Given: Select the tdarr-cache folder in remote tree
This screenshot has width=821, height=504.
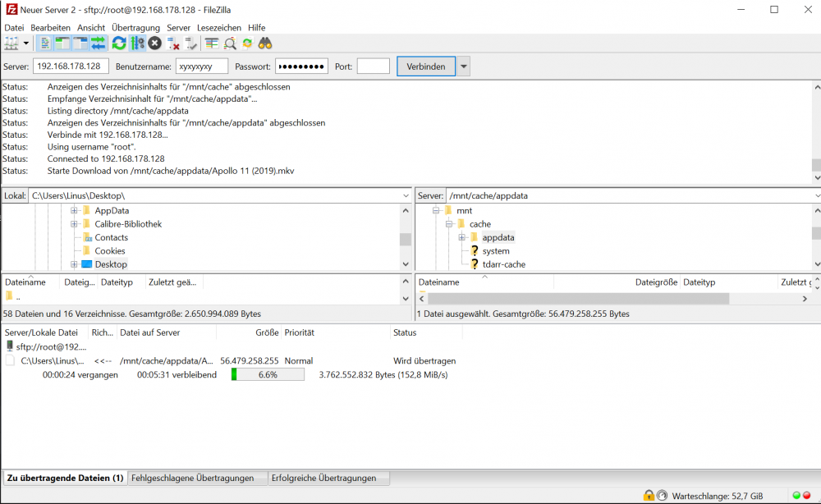Looking at the screenshot, I should (504, 264).
